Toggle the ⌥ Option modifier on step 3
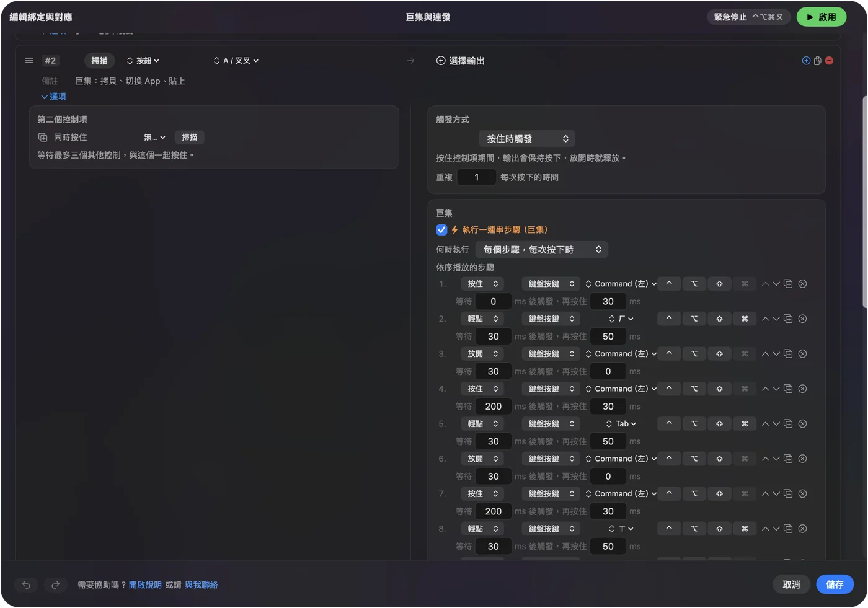The width and height of the screenshot is (868, 608). (x=694, y=354)
